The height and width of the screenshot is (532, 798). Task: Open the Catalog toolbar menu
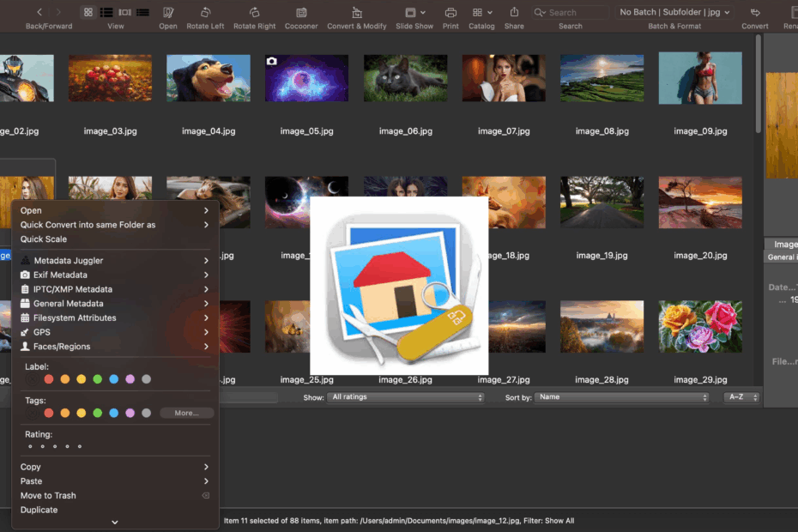[x=481, y=13]
